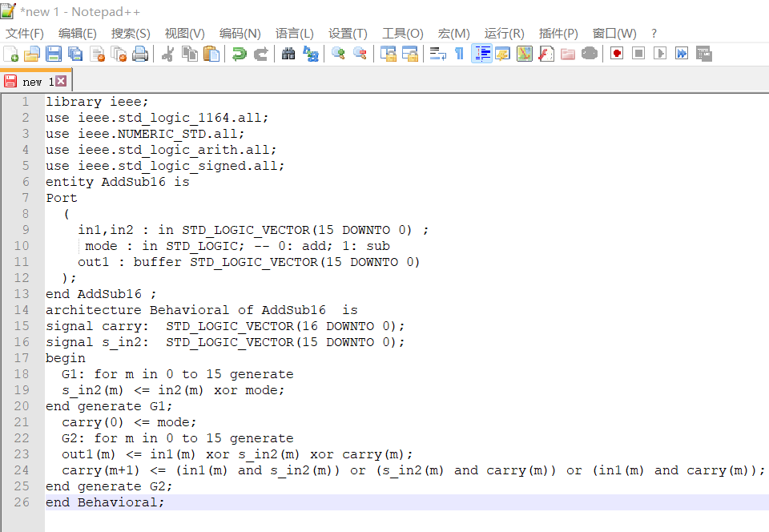This screenshot has width=769, height=532.
Task: Click the 'begin' keyword on line 17
Action: tap(66, 358)
